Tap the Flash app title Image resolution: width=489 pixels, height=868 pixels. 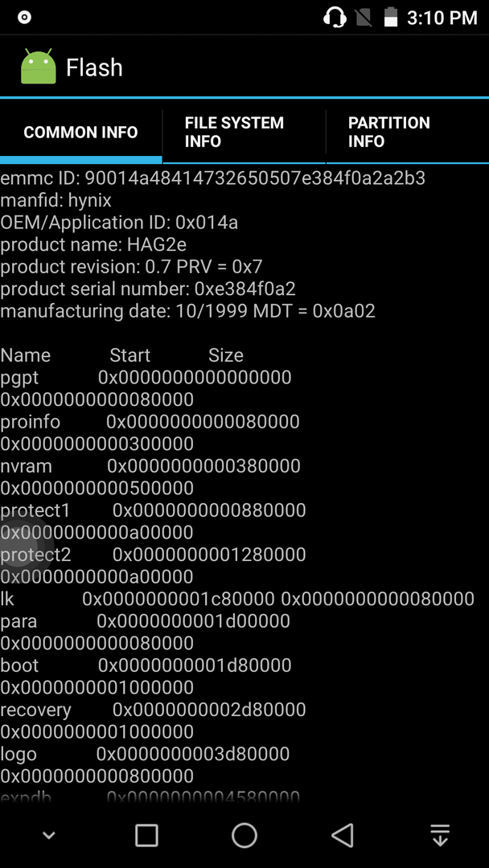coord(94,68)
